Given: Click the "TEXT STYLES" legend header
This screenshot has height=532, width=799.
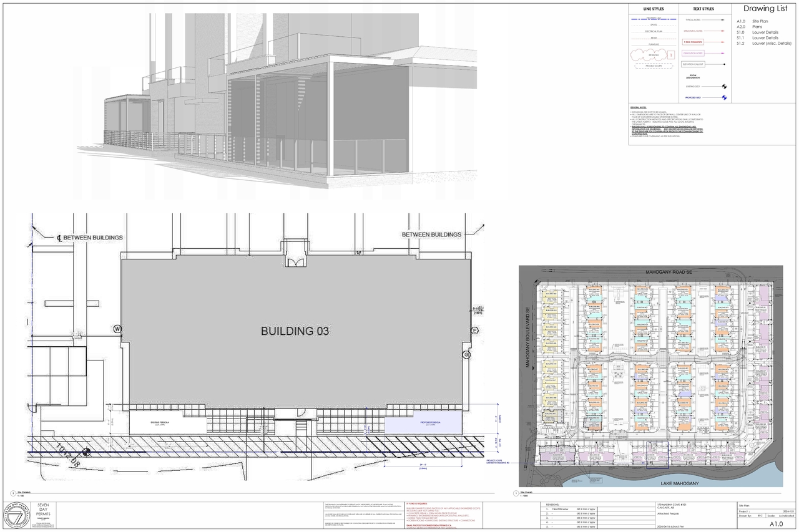Looking at the screenshot, I should [704, 9].
